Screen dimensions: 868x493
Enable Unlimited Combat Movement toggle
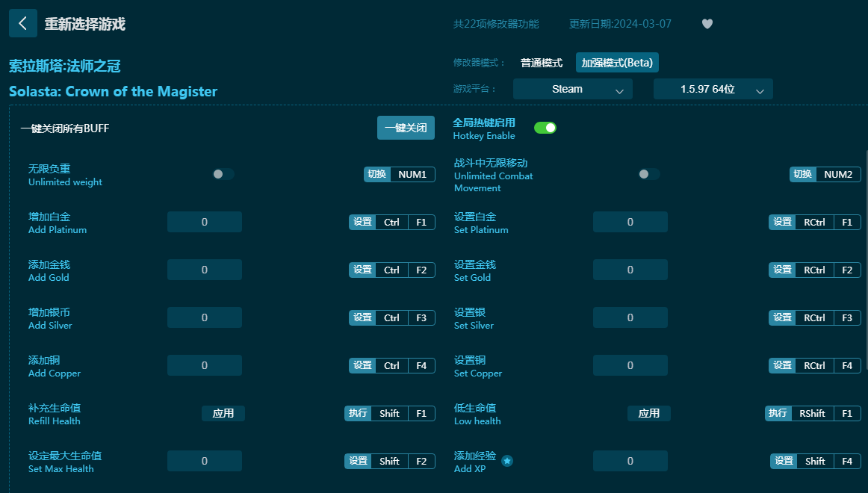tap(649, 174)
